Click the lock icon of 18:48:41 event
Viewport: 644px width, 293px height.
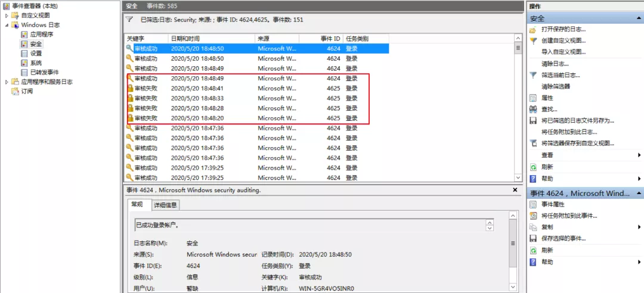click(x=130, y=88)
